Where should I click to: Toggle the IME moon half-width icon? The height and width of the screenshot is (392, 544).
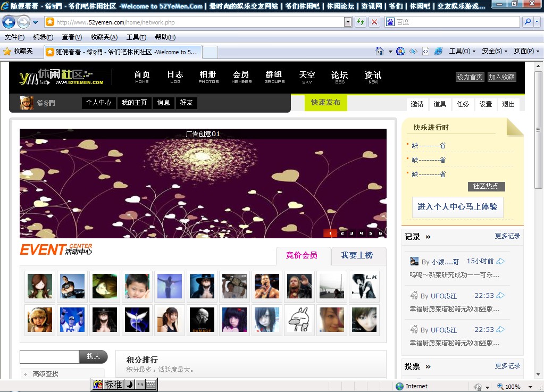point(129,385)
